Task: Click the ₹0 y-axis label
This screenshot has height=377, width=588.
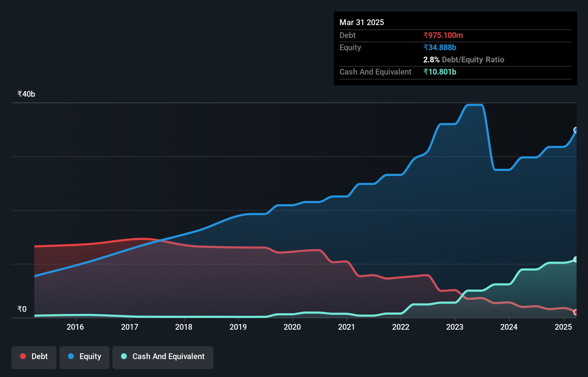Action: pyautogui.click(x=22, y=309)
